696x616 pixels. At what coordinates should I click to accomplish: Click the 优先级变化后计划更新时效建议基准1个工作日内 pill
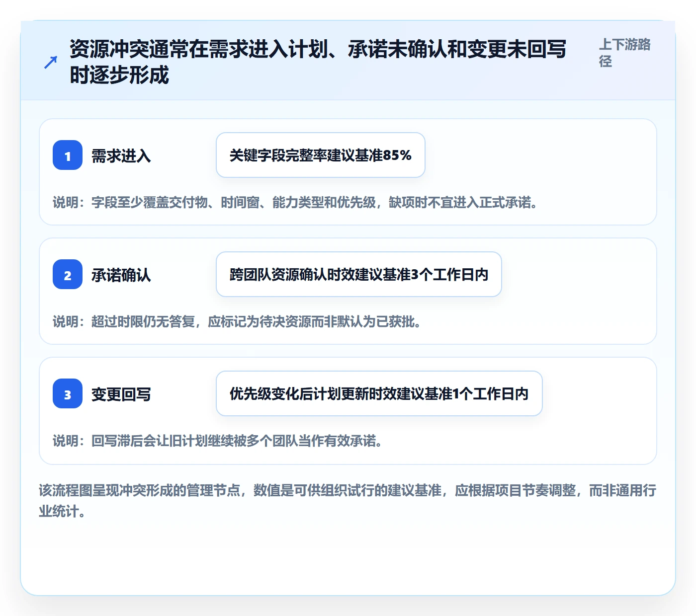379,393
